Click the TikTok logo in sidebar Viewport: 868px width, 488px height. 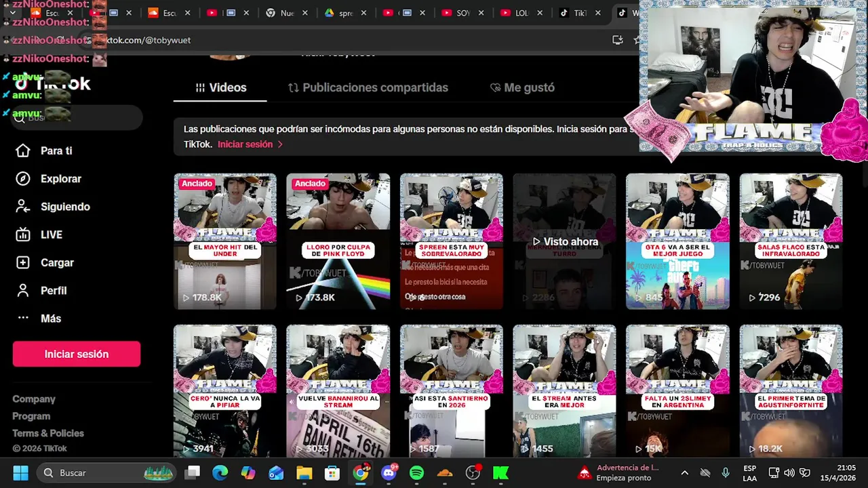tap(53, 83)
